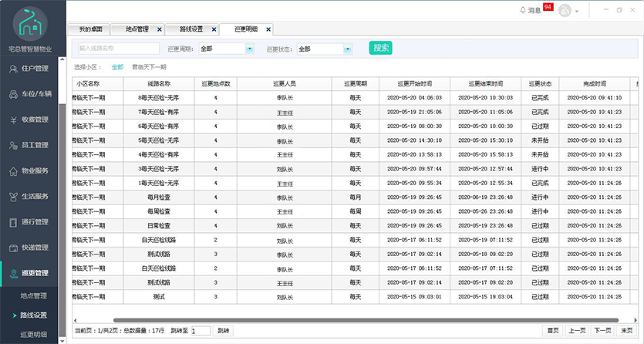Click the 输入线路名称 search field
The image size is (644, 344).
point(113,49)
